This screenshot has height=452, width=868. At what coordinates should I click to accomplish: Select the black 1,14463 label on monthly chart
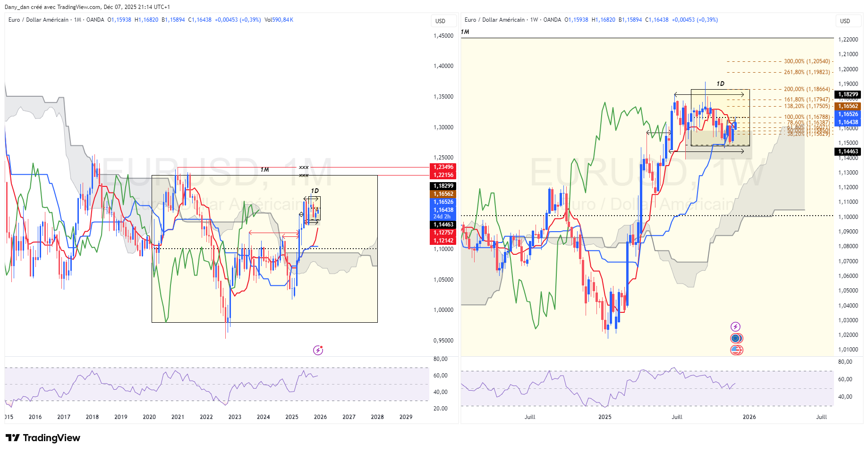443,225
